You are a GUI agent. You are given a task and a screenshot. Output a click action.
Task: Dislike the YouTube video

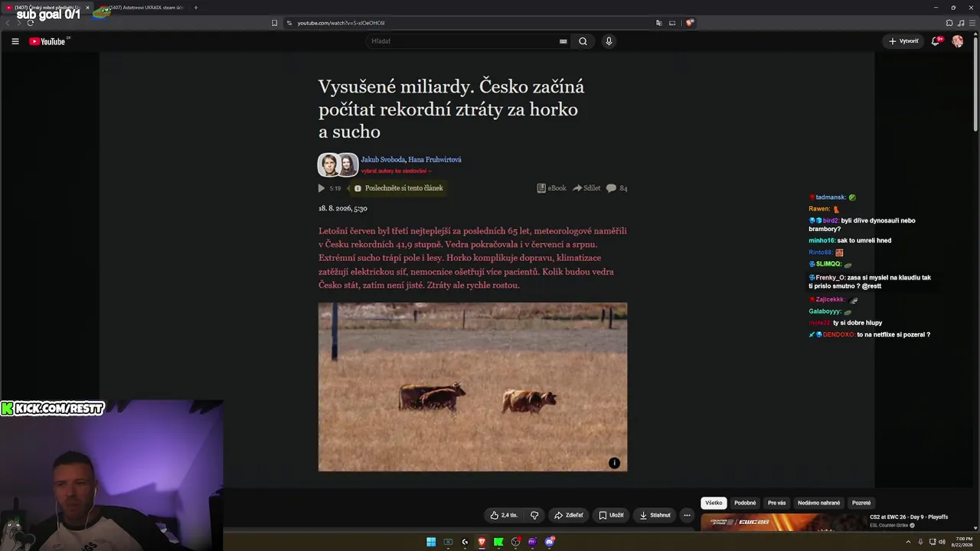pyautogui.click(x=534, y=515)
